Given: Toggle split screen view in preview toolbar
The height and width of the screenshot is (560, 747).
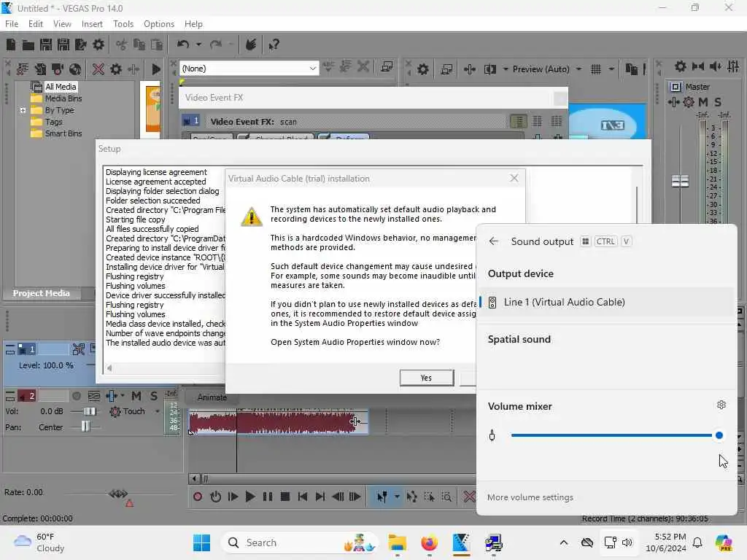Looking at the screenshot, I should 490,69.
